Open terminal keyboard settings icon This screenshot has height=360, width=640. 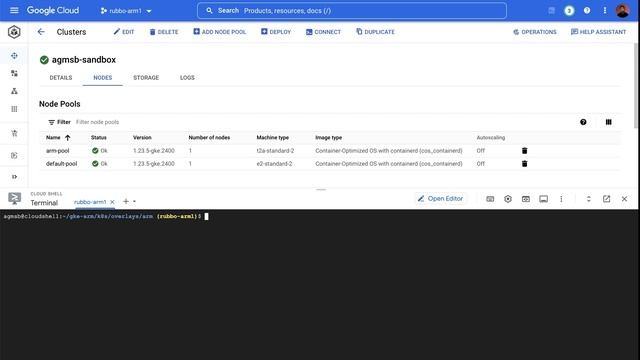tap(490, 199)
